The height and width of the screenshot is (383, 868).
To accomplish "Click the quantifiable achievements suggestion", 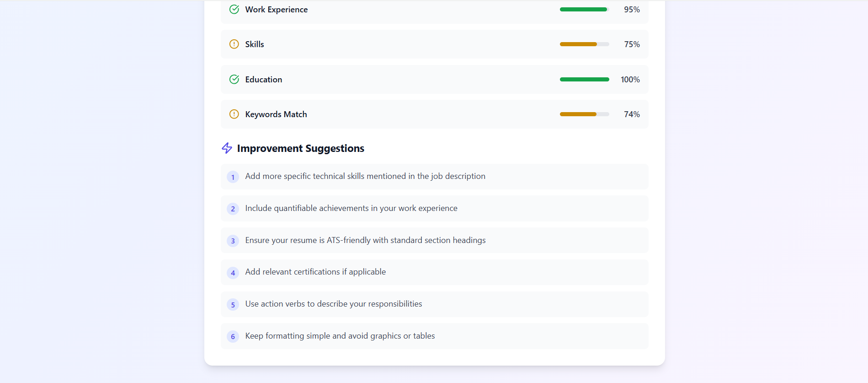I will point(351,208).
